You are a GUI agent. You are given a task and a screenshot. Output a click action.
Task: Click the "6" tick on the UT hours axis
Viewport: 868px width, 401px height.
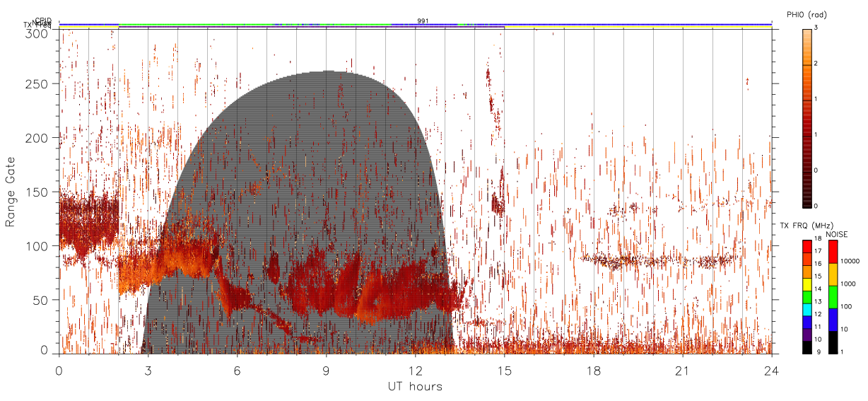(x=237, y=371)
